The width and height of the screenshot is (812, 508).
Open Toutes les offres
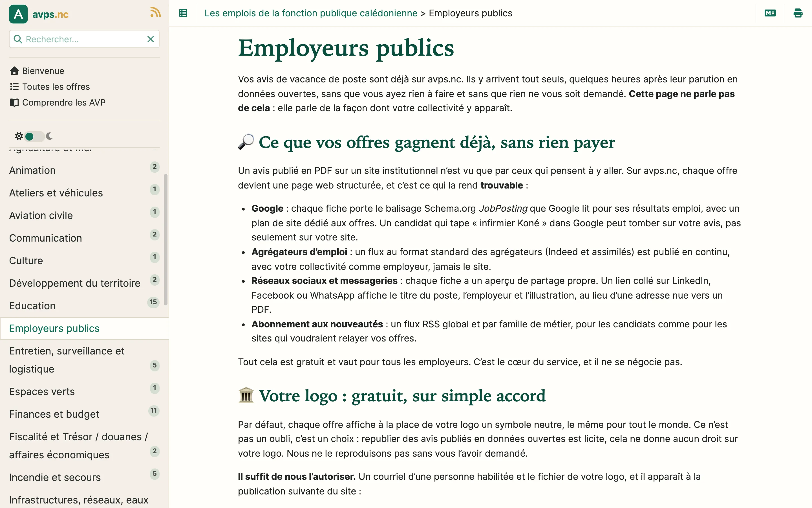(56, 87)
